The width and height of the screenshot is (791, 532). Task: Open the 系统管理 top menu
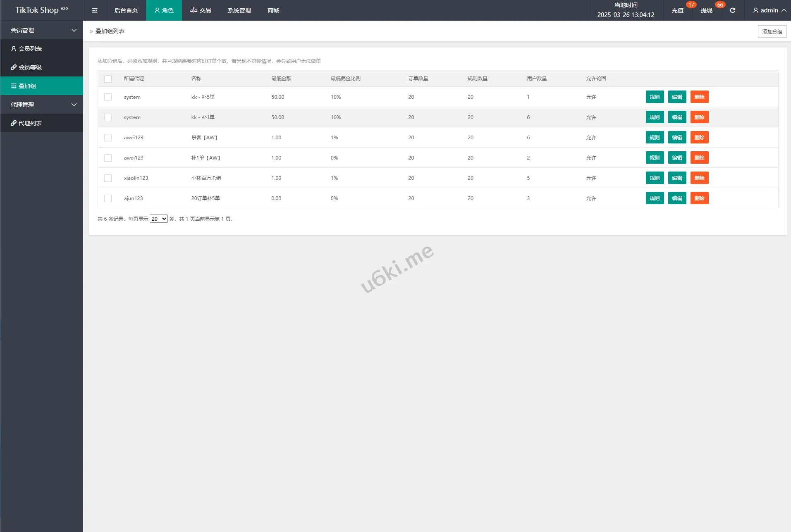click(x=239, y=10)
